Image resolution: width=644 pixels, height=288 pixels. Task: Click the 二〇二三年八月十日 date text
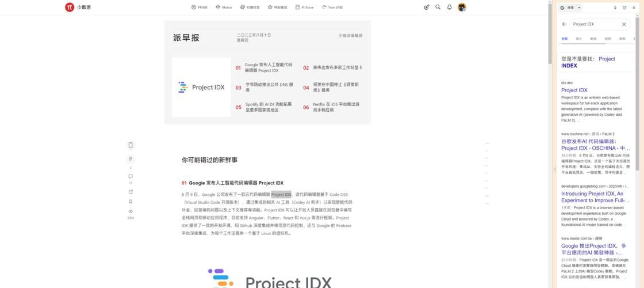coord(254,35)
